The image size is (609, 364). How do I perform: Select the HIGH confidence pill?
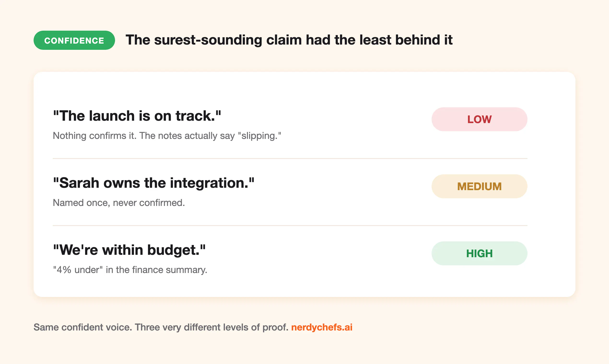(x=479, y=253)
